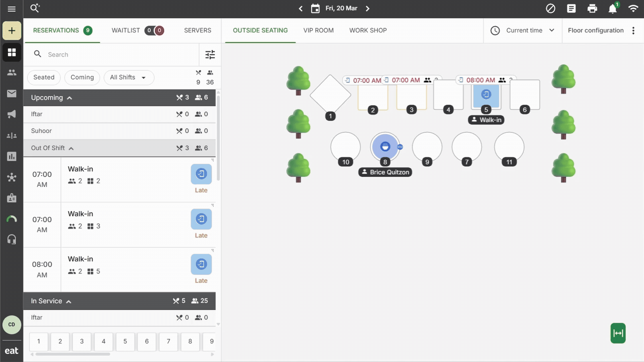Open the guests people icon in the sidebar

12,72
